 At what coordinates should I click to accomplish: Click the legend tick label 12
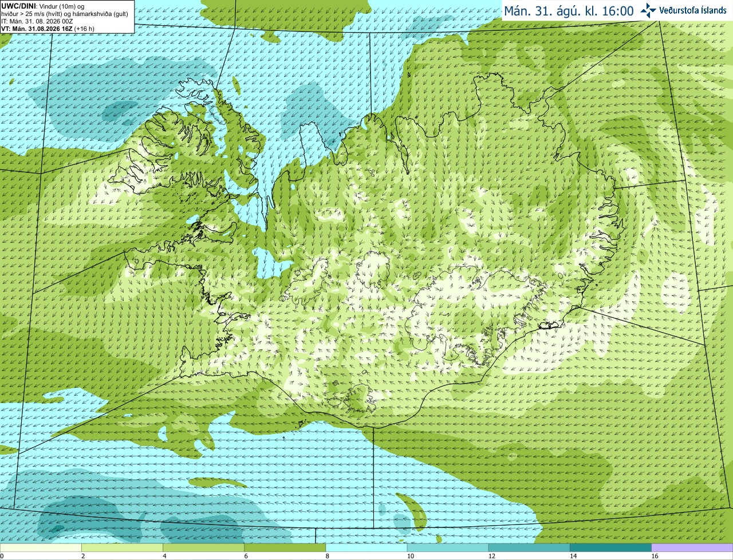pyautogui.click(x=492, y=556)
